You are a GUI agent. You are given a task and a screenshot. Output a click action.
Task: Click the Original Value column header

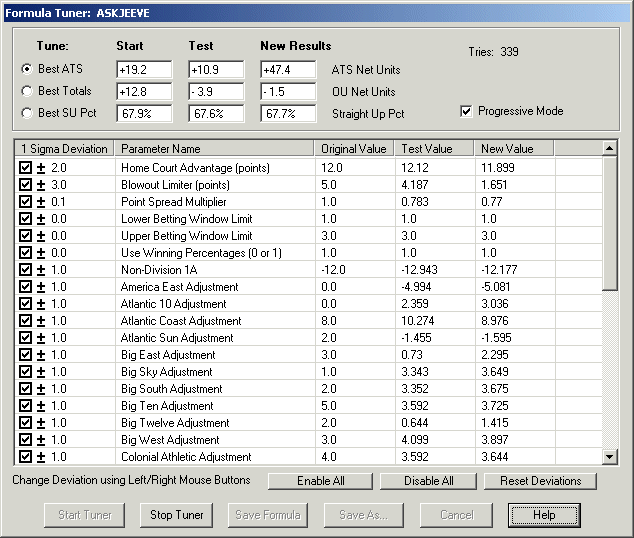click(354, 149)
